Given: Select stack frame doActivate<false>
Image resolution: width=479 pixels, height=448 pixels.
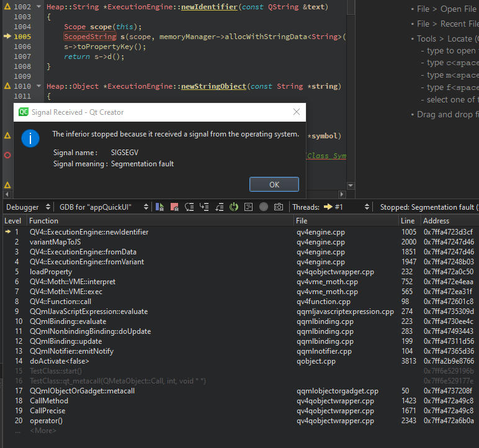Looking at the screenshot, I should click(241, 361).
